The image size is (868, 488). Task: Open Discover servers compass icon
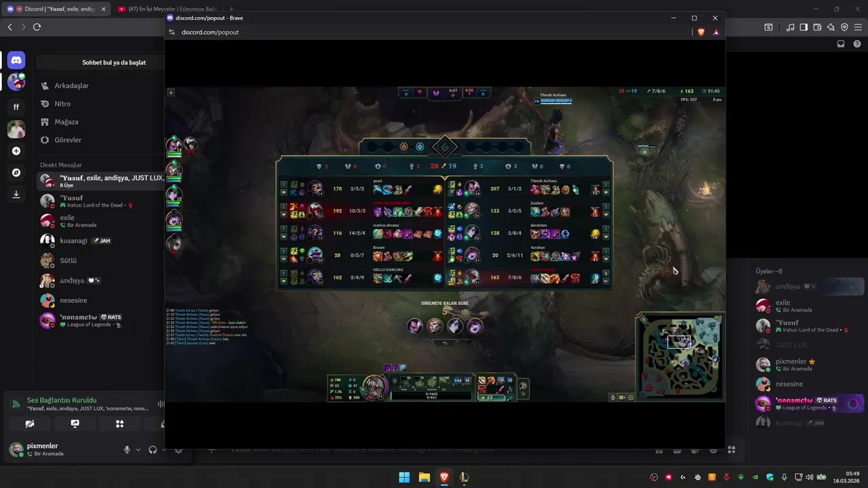pyautogui.click(x=16, y=173)
